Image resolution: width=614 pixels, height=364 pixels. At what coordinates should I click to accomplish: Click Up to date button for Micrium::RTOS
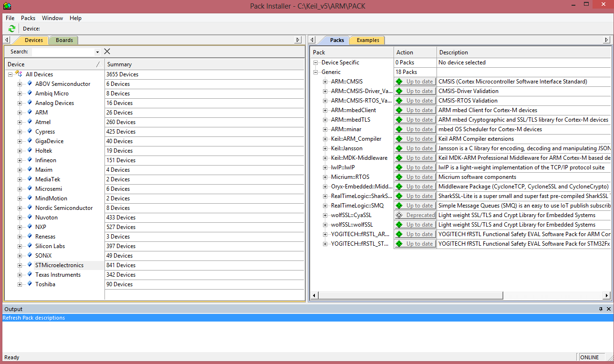pos(415,177)
